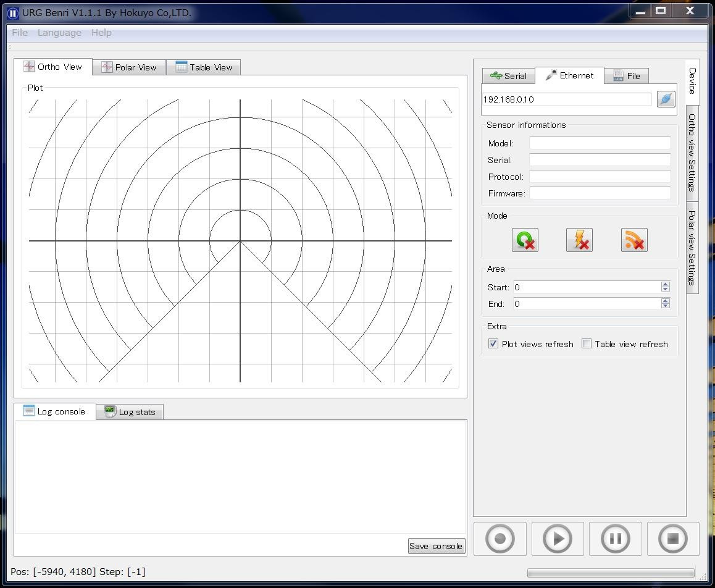Click the orange signal mode button
This screenshot has height=588, width=715.
tap(634, 240)
